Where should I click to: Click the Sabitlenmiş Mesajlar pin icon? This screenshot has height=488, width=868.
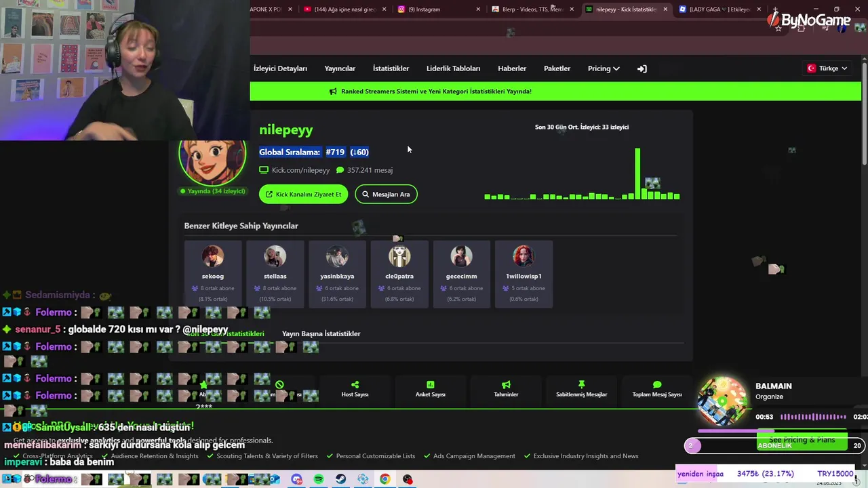pos(581,385)
